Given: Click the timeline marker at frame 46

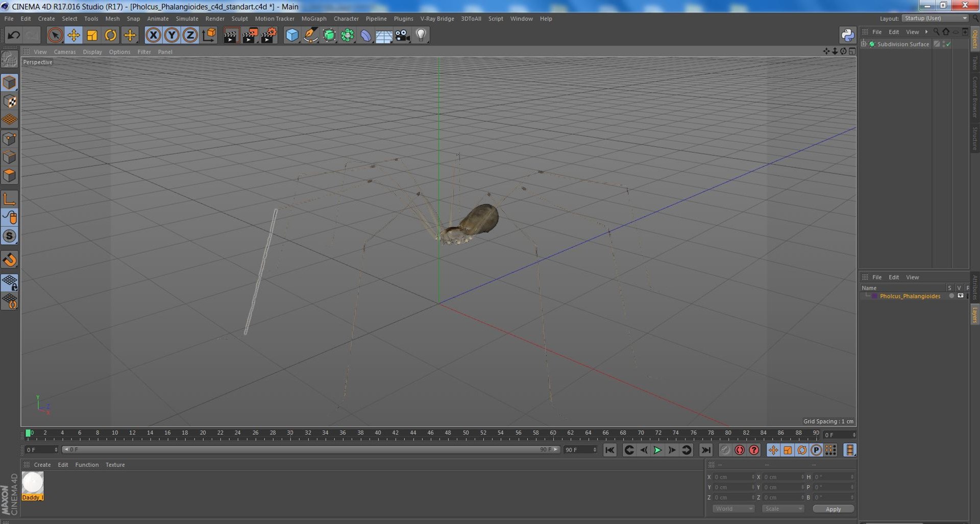Looking at the screenshot, I should click(x=430, y=433).
